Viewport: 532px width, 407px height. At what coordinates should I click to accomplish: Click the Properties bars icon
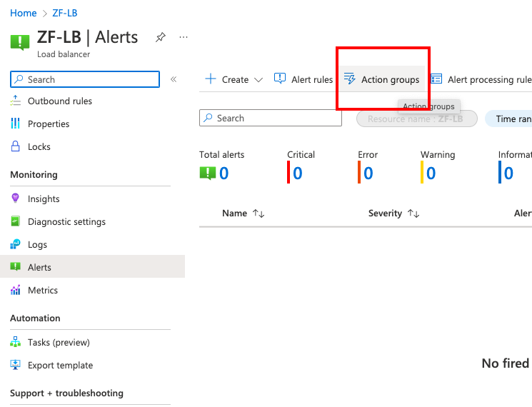(15, 124)
